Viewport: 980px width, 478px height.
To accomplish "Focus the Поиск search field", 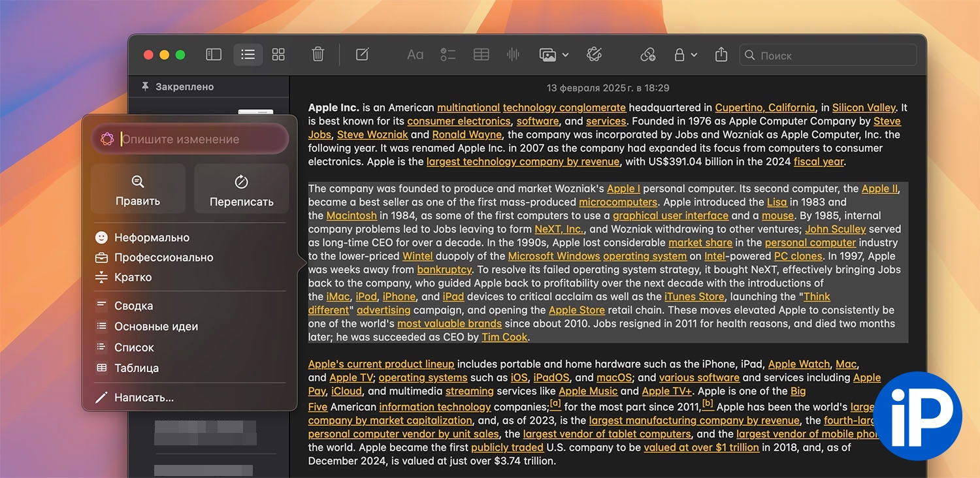I will pos(828,56).
